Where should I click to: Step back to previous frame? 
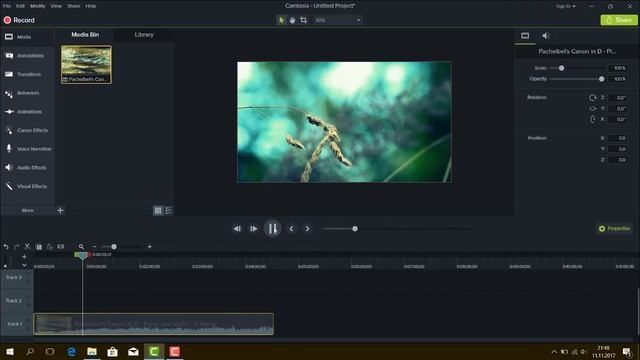[x=237, y=229]
